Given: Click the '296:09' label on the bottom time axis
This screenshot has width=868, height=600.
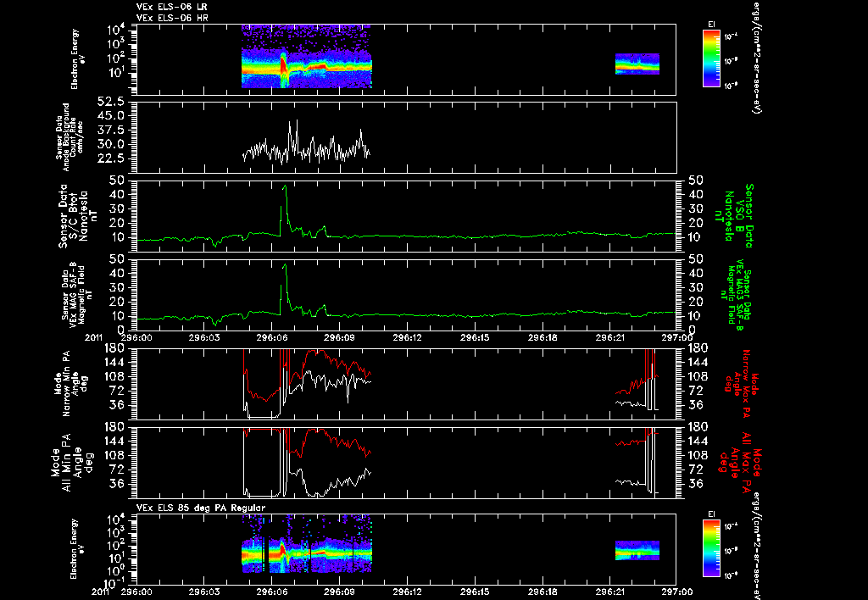Looking at the screenshot, I should click(340, 592).
